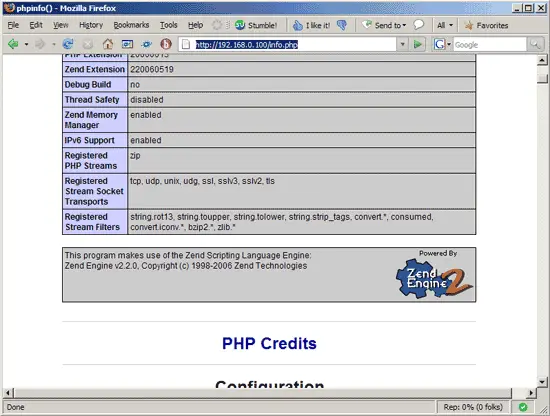Click the vertical scrollbar up arrow

point(542,60)
